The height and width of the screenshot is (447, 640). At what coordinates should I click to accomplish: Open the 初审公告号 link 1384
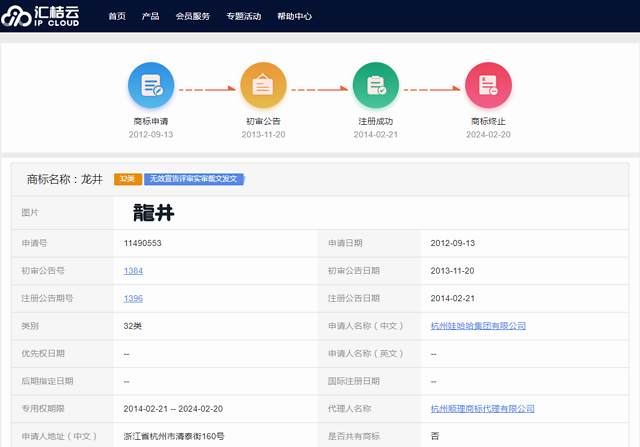[133, 271]
